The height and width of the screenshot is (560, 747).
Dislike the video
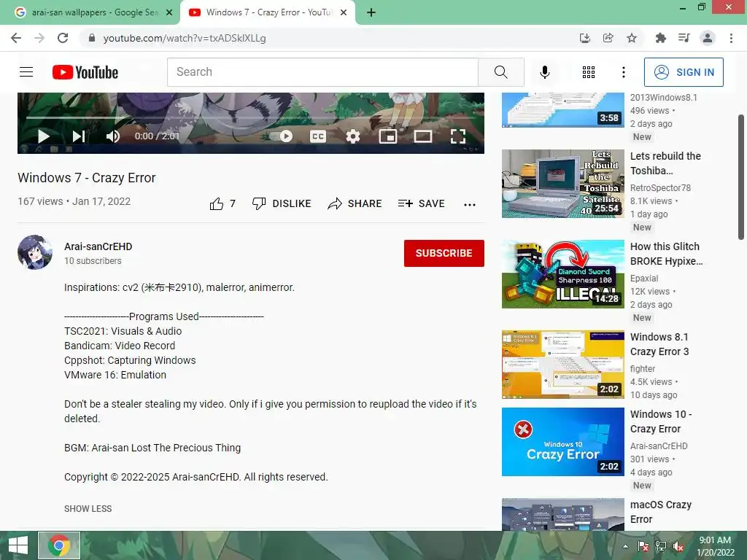click(x=281, y=204)
